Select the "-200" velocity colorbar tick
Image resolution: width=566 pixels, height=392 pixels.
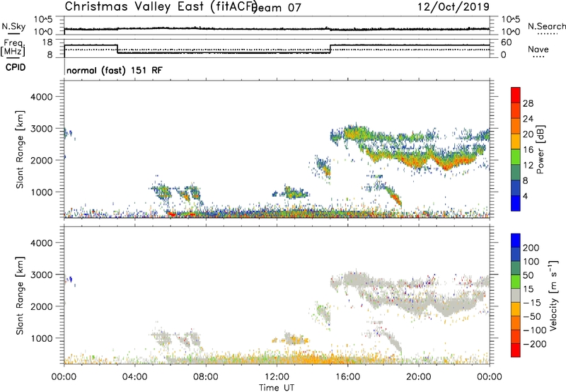point(534,345)
